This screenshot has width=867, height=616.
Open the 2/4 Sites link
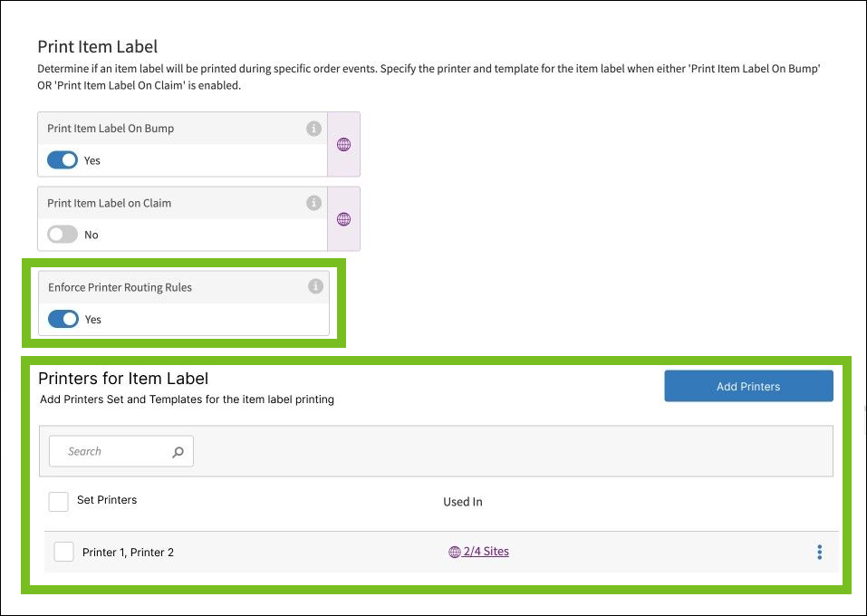[x=486, y=551]
